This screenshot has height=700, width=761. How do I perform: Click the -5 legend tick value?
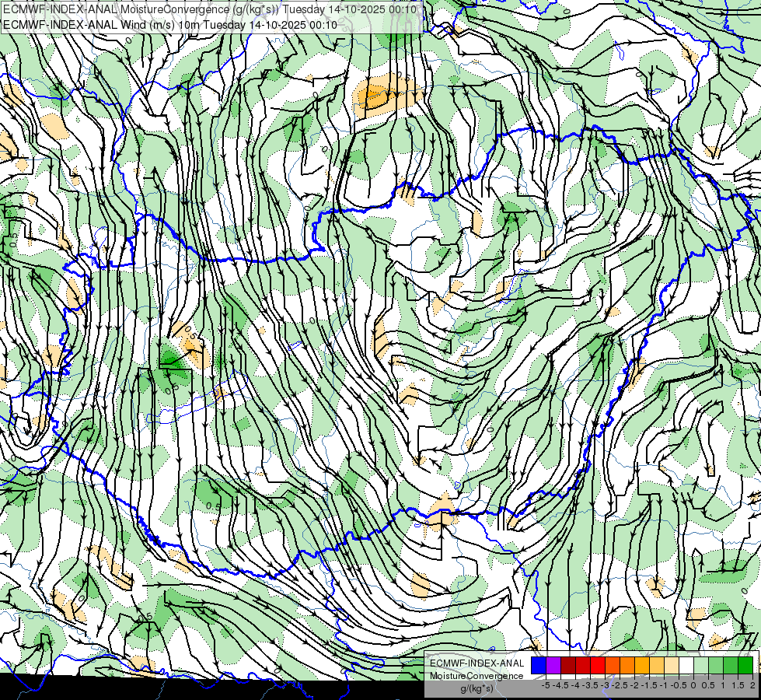pyautogui.click(x=546, y=685)
